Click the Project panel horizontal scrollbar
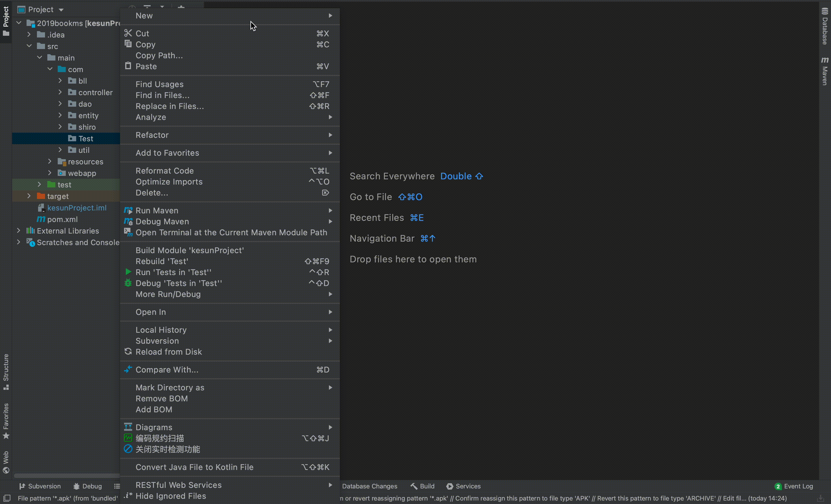831x504 pixels. click(x=67, y=476)
